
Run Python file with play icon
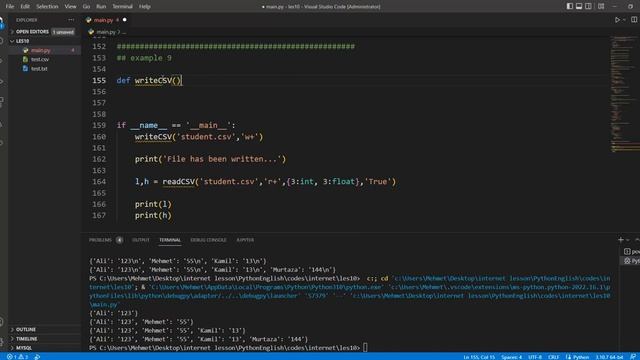point(617,20)
